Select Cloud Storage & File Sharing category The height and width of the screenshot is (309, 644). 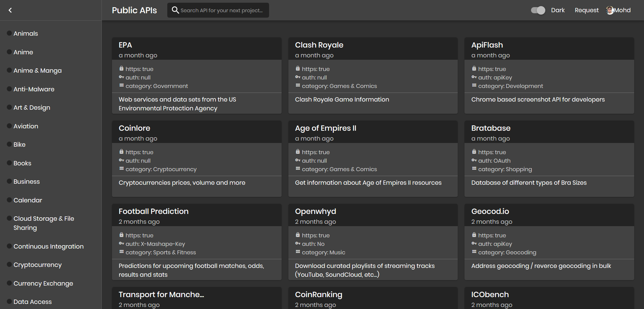[x=44, y=223]
